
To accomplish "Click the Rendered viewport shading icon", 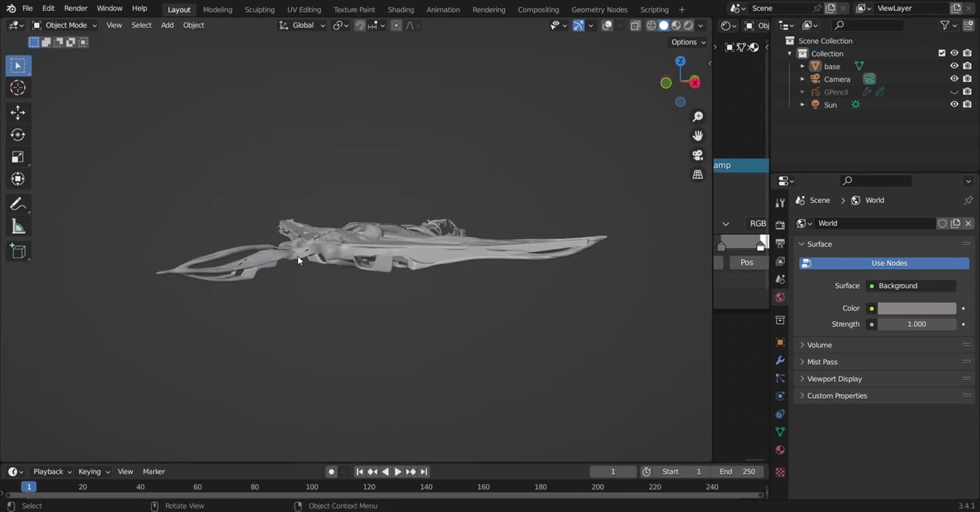I will pyautogui.click(x=689, y=25).
